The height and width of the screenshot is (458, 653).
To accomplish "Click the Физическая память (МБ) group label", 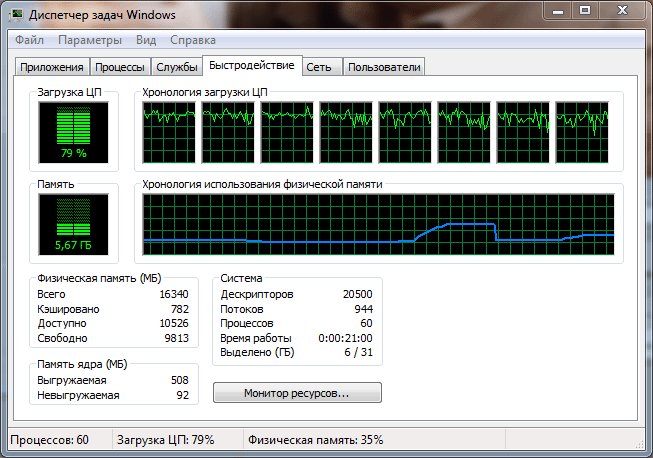I will pos(99,278).
